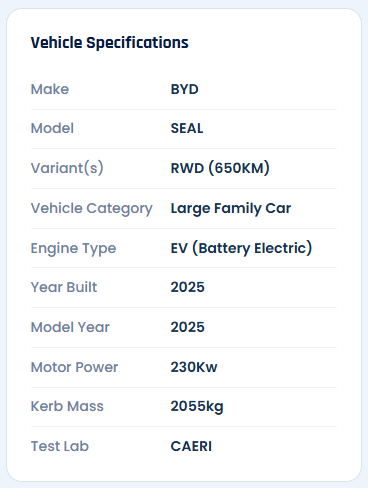Click the Year Built 2025 value
Viewport: 368px width, 488px height.
[x=188, y=287]
